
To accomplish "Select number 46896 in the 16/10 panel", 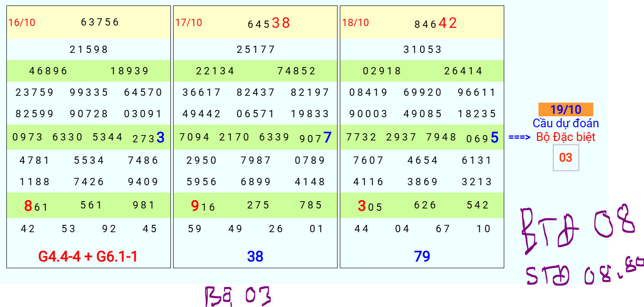I will [x=48, y=71].
